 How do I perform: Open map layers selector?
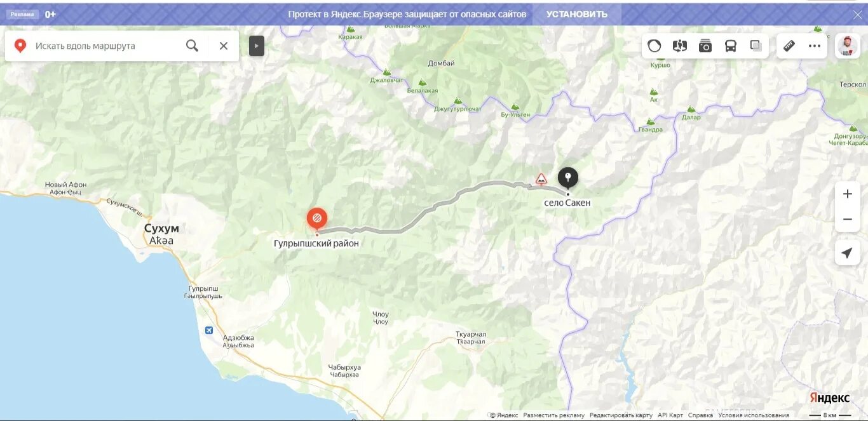pyautogui.click(x=756, y=46)
